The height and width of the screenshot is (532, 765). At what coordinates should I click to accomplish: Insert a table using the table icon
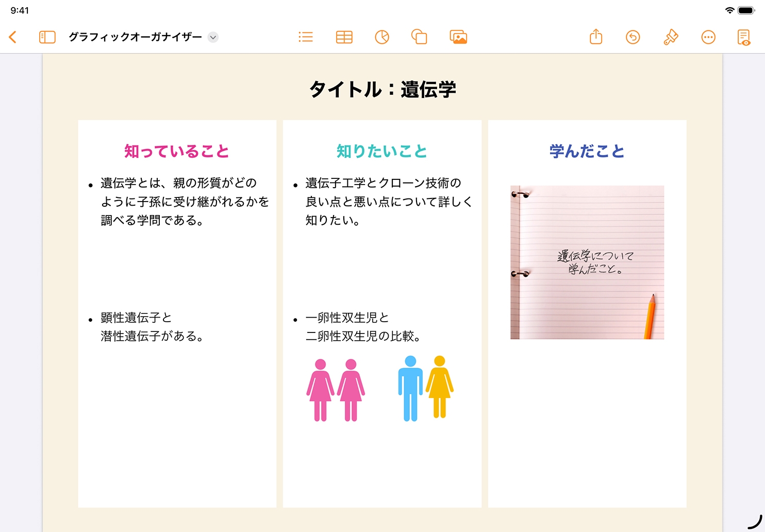point(344,37)
